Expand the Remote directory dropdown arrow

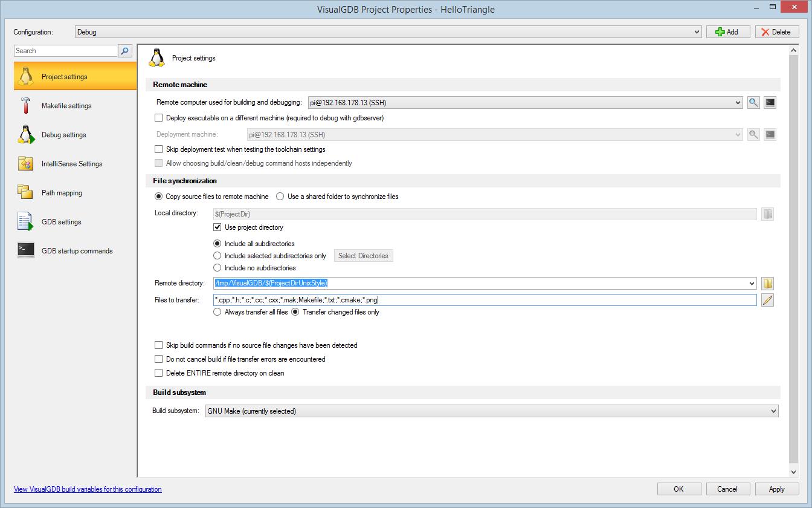(752, 283)
